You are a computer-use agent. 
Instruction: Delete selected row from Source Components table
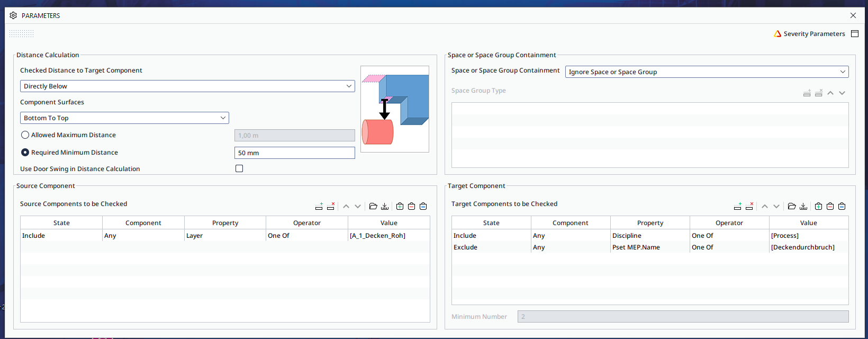(331, 206)
